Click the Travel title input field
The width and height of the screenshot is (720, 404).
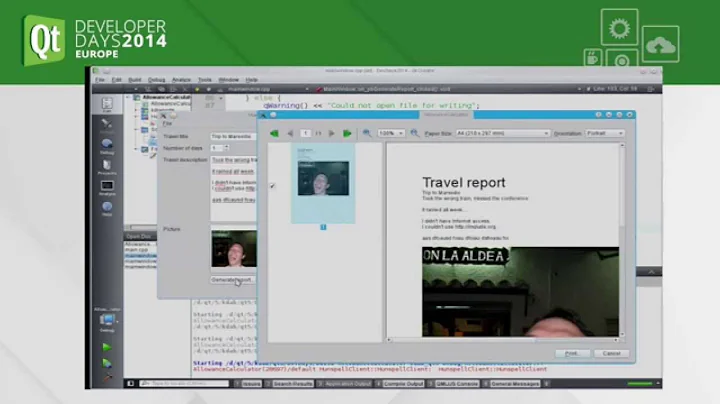[x=233, y=136]
